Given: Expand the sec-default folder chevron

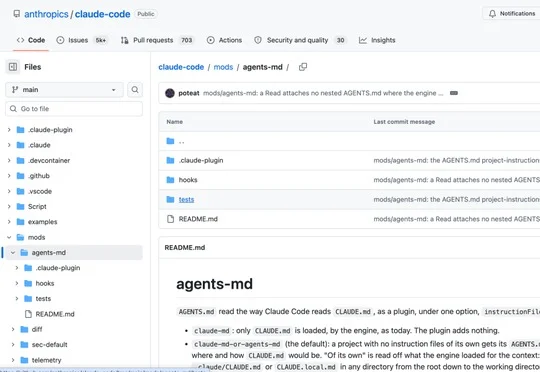Looking at the screenshot, I should click(13, 344).
